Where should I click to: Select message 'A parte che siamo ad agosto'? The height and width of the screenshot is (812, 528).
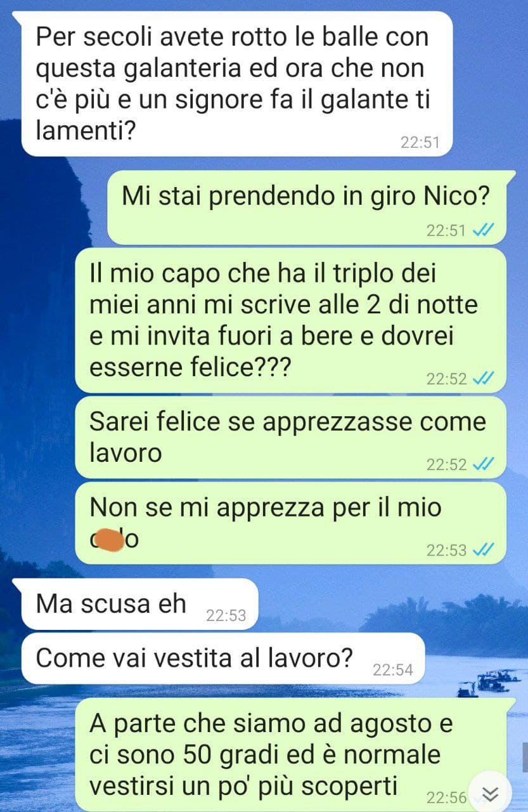[295, 754]
